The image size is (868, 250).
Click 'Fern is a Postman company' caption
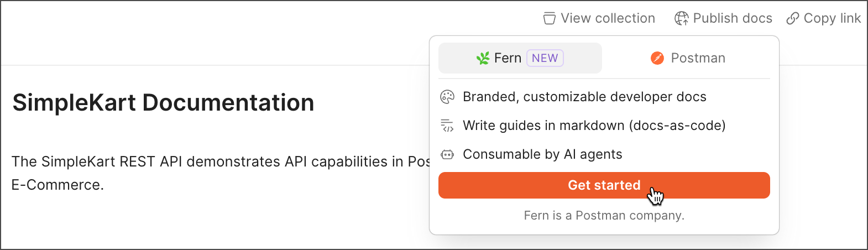(604, 215)
